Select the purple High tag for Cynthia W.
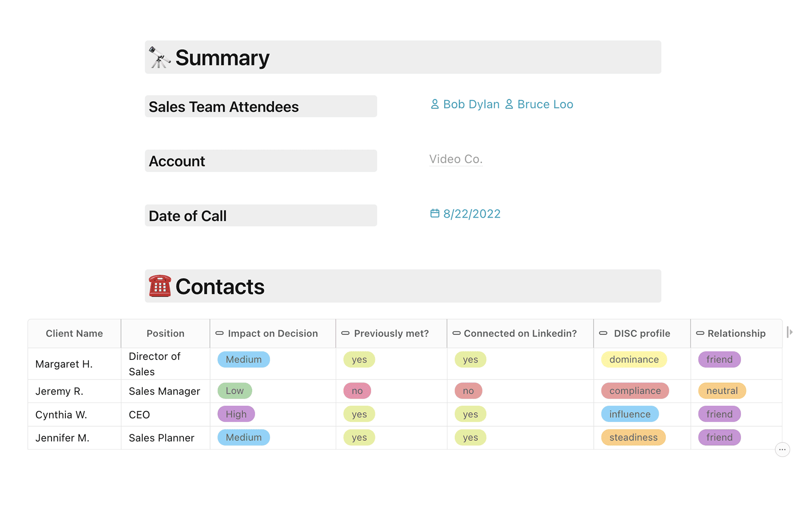This screenshot has height=525, width=812. (x=236, y=414)
